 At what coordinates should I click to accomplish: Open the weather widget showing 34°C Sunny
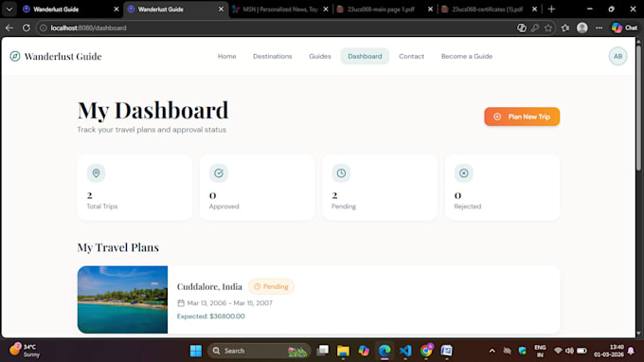point(26,351)
